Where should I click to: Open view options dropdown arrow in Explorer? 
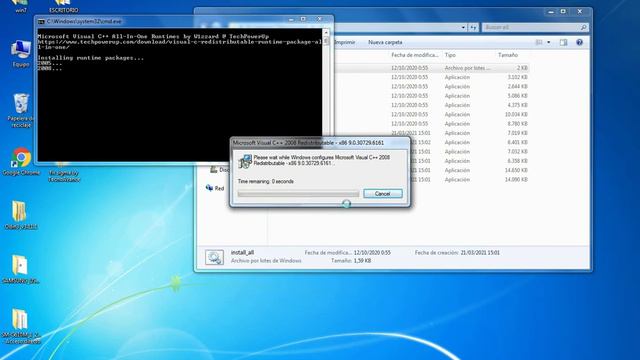549,42
